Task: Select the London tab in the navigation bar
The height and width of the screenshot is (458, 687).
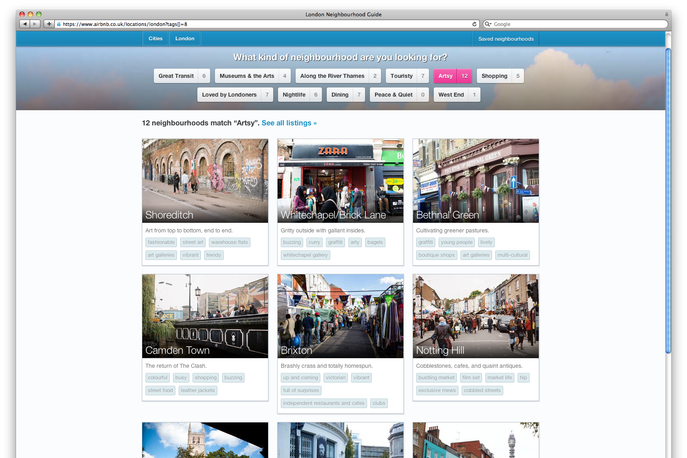Action: pyautogui.click(x=184, y=39)
